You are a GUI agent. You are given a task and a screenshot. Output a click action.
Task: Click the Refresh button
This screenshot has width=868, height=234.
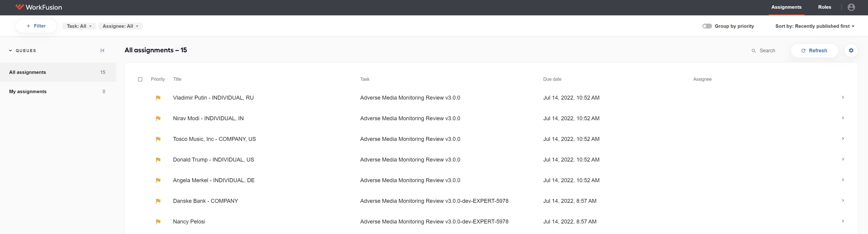814,50
